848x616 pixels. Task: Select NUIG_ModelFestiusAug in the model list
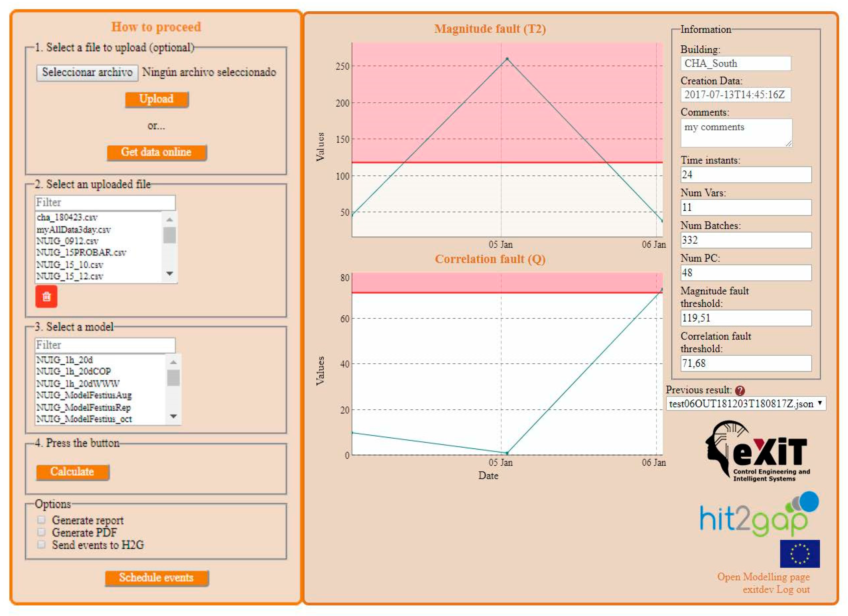84,395
